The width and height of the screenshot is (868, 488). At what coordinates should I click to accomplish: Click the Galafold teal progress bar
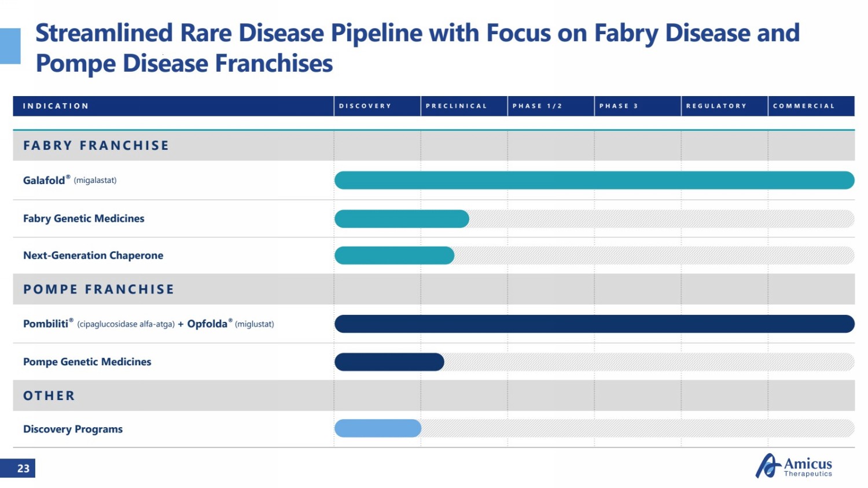[594, 180]
